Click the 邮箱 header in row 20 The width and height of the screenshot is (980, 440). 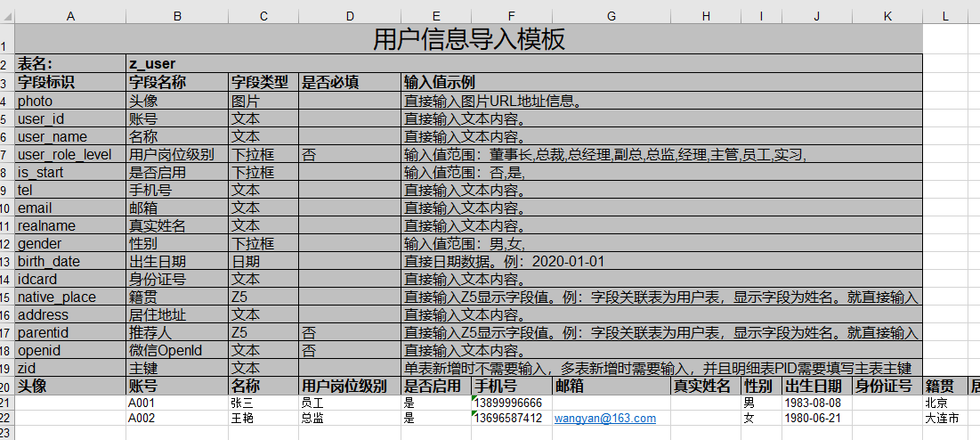pyautogui.click(x=611, y=386)
